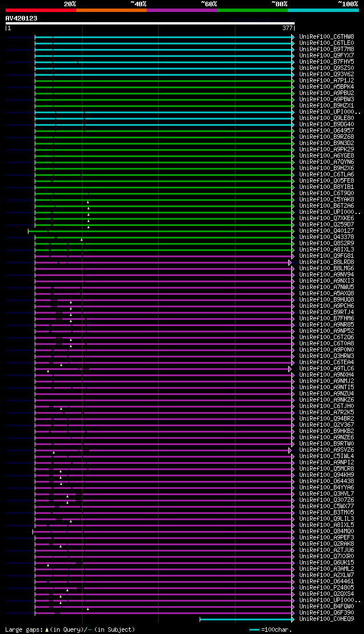This screenshot has width=364, height=634.
Task: Open hit UniRef100_Q9SZS0
Action: (x=327, y=68)
